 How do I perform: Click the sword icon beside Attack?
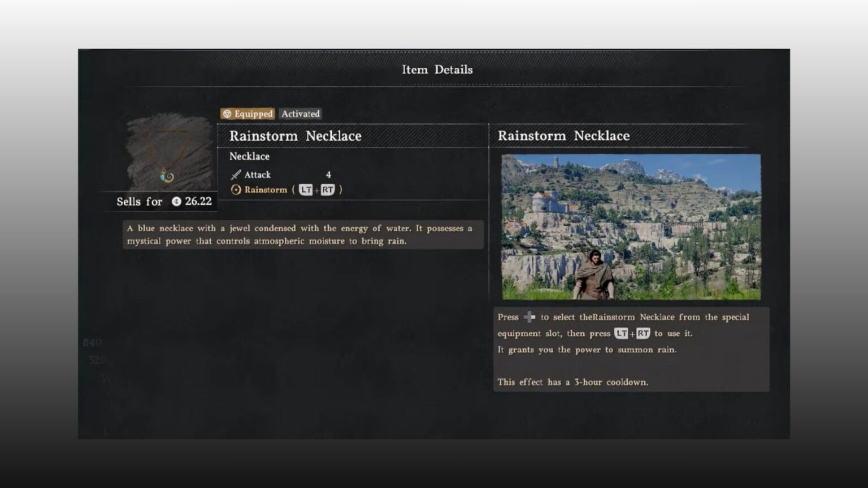point(236,175)
